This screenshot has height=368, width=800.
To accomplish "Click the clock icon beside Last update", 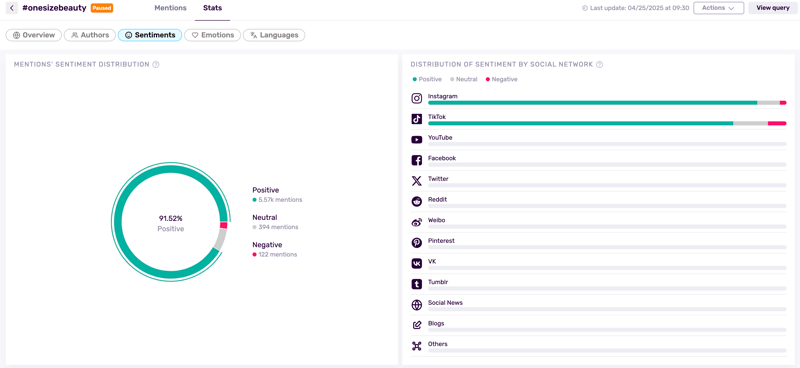I will 585,8.
